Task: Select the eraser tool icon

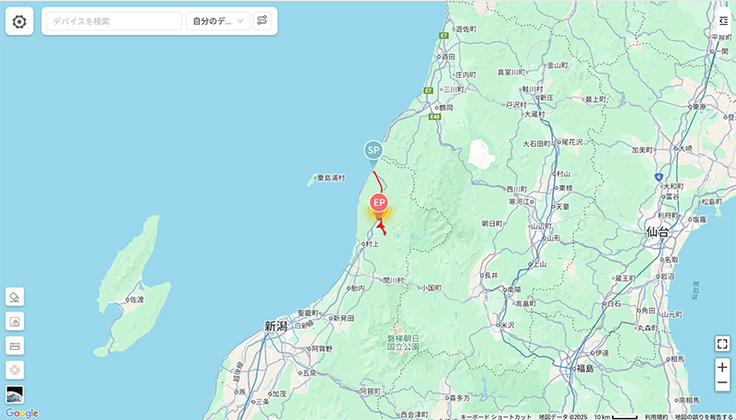Action: pyautogui.click(x=15, y=297)
